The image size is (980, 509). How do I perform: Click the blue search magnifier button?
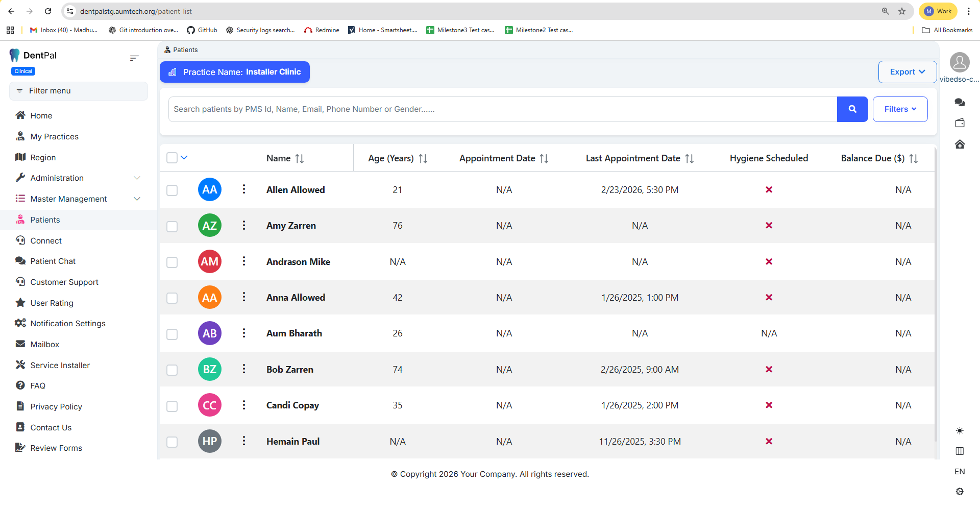pyautogui.click(x=852, y=109)
